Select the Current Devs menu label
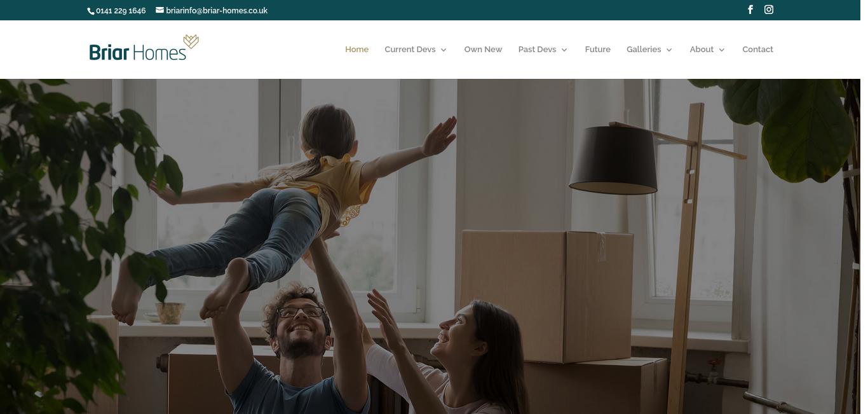This screenshot has width=868, height=414. coord(410,50)
